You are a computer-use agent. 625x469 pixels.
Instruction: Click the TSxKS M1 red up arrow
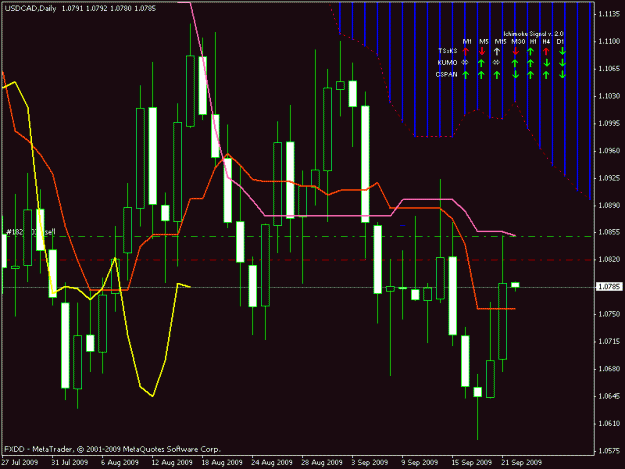tap(466, 51)
